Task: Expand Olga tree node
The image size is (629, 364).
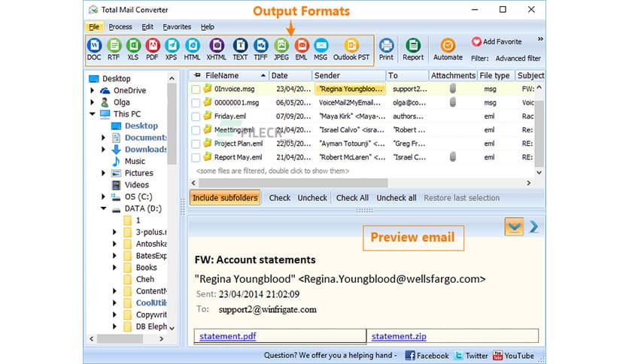Action: coord(93,102)
